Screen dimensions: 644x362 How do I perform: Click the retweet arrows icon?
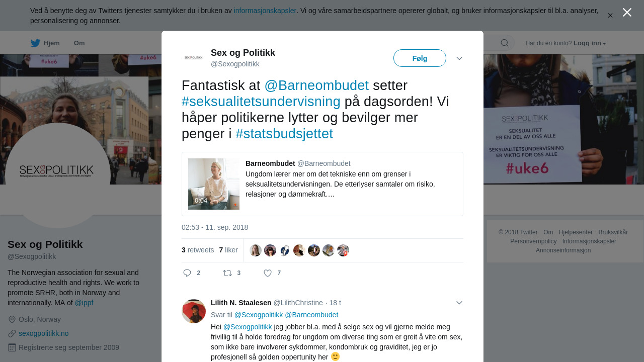coord(227,273)
